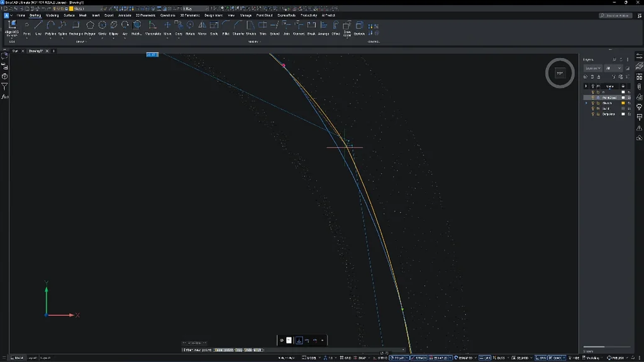Activate the Explode tool
Viewport: 644px width, 362px height.
359,28
